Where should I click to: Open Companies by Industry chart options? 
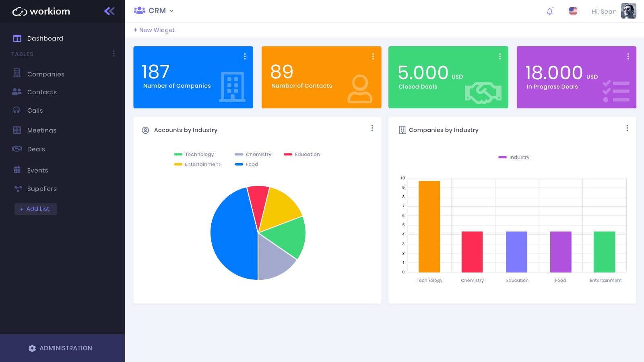(627, 128)
